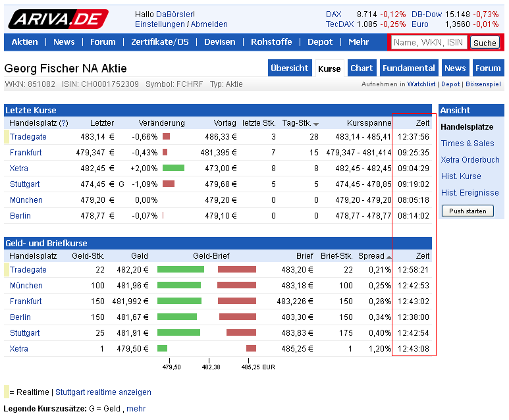Viewport: 509px width, 420px height.
Task: Open Euro rate link in header
Action: point(420,24)
